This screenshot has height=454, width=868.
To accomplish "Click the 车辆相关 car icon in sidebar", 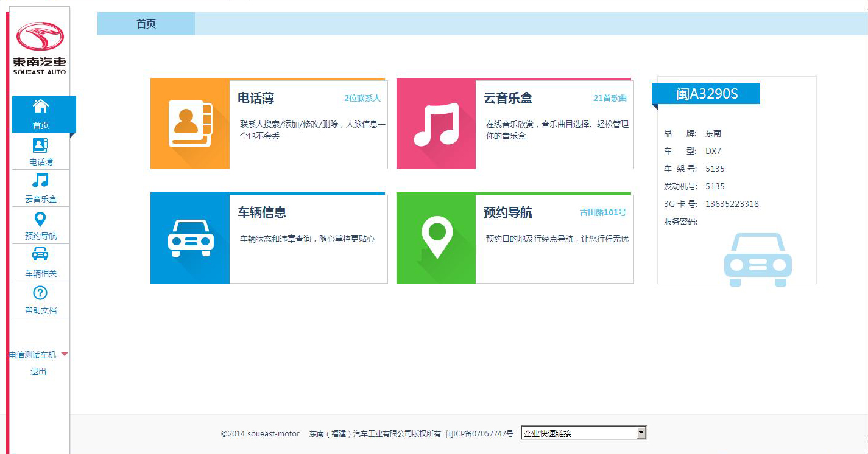I will pos(40,254).
